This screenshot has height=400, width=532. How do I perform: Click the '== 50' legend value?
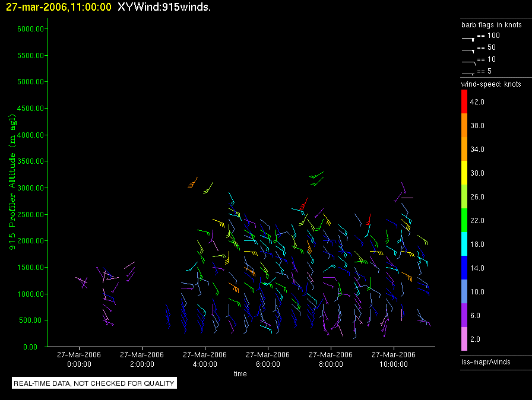click(x=486, y=47)
